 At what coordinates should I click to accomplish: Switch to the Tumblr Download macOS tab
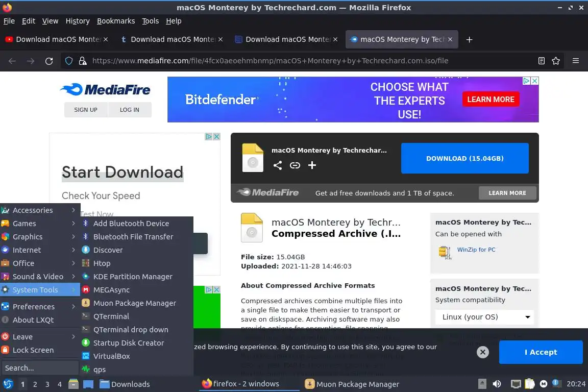[x=171, y=39]
